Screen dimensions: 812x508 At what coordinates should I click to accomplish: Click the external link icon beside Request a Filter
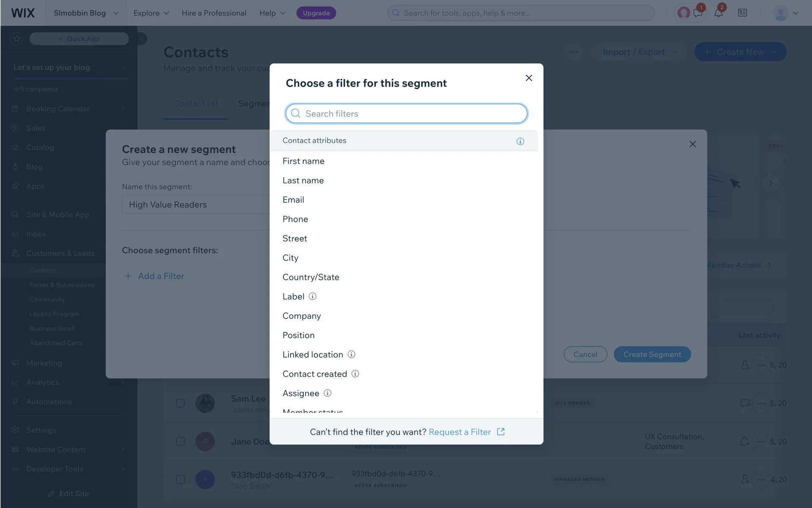pyautogui.click(x=501, y=432)
